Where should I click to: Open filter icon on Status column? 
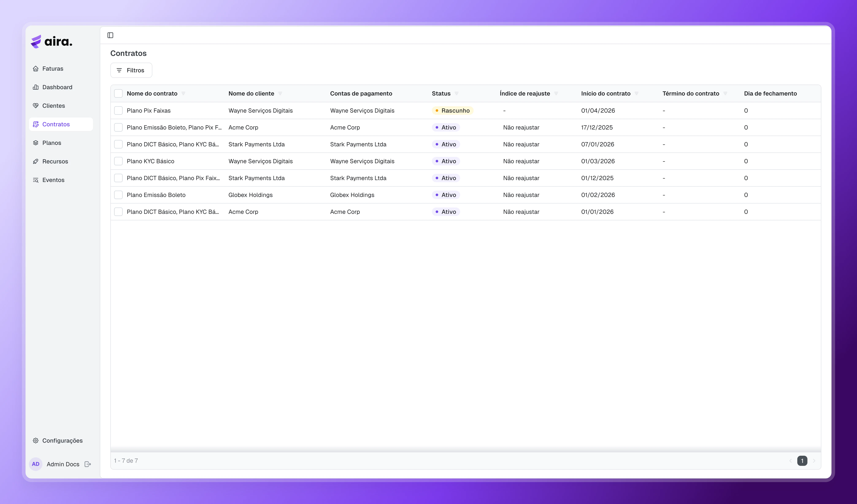pyautogui.click(x=456, y=93)
